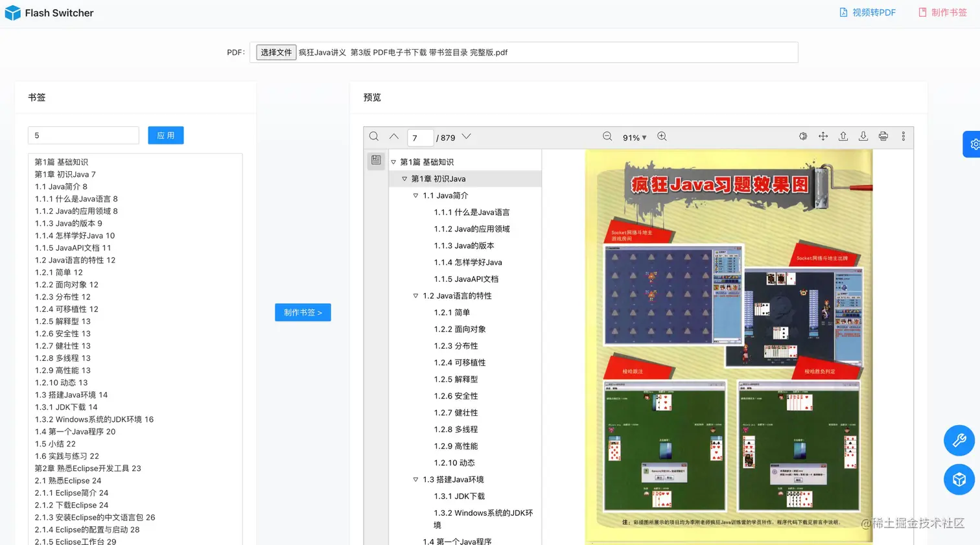The height and width of the screenshot is (545, 980).
Task: Select outline item 1.2.5 解释型
Action: (x=456, y=379)
